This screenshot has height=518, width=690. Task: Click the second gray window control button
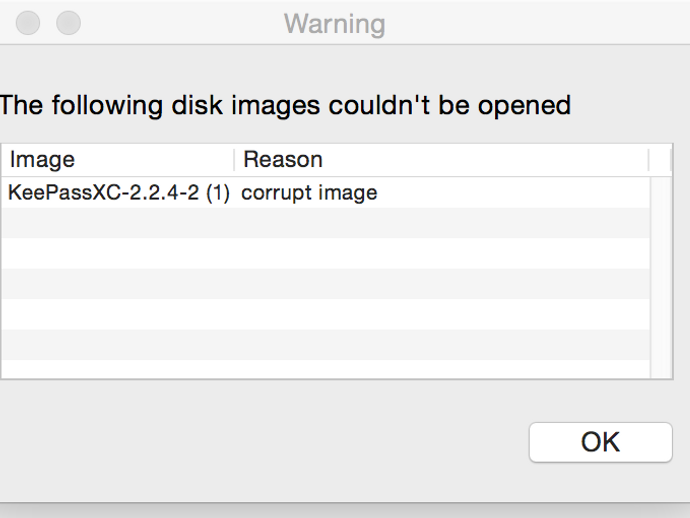click(x=68, y=22)
